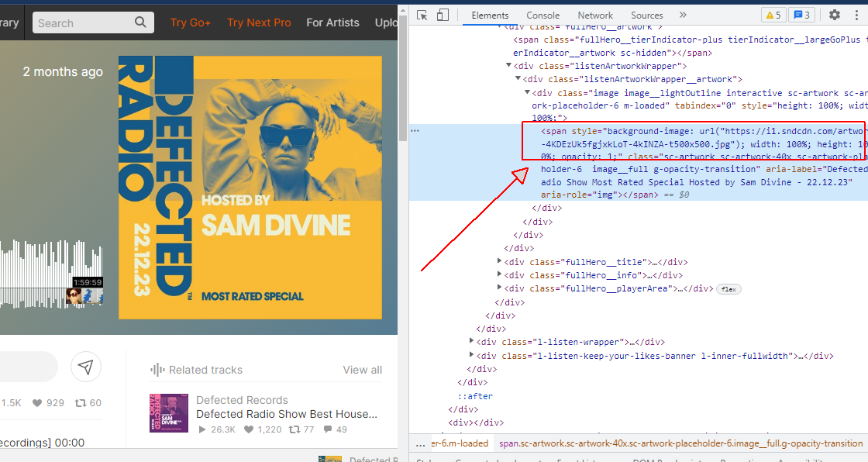Click the Related tracks waveform icon

point(157,370)
